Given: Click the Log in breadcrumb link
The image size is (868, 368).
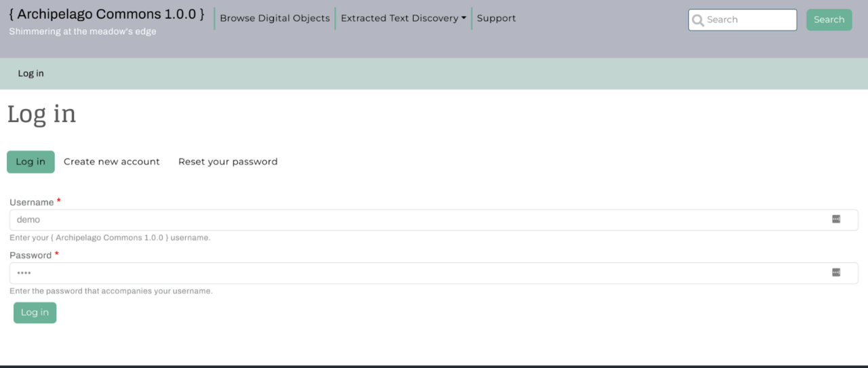Looking at the screenshot, I should tap(31, 73).
